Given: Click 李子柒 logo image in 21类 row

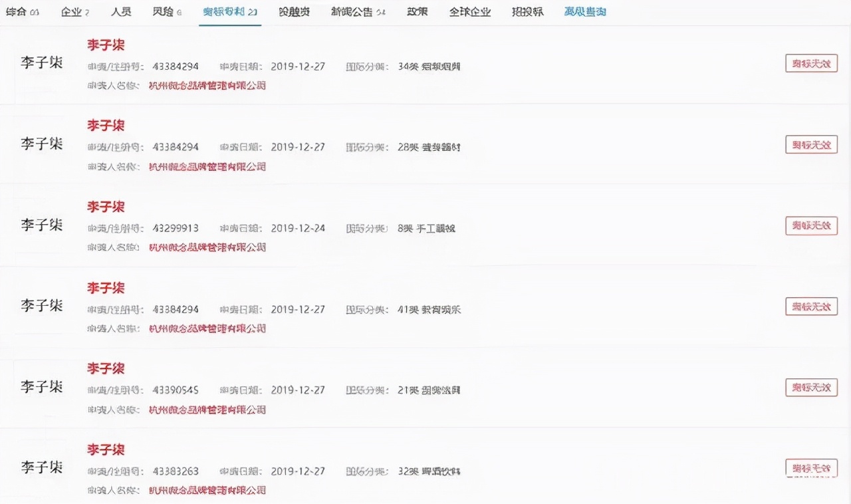Looking at the screenshot, I should (41, 386).
